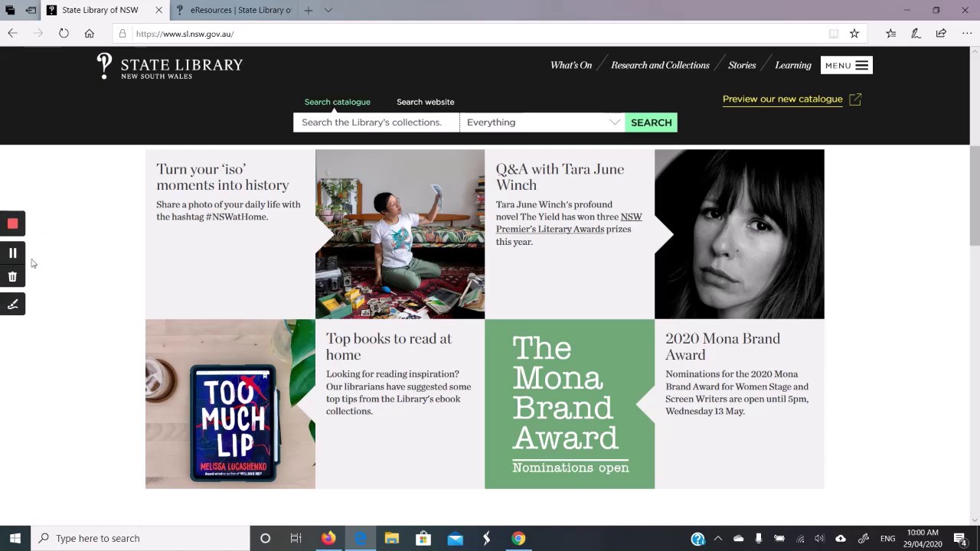
Task: Show the tab preview dropdown arrow
Action: click(328, 10)
